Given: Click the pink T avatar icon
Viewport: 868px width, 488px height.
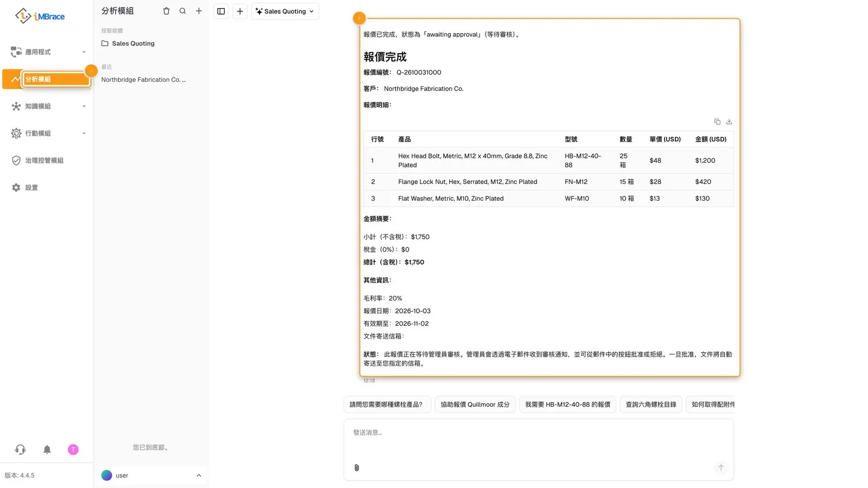Looking at the screenshot, I should 73,450.
